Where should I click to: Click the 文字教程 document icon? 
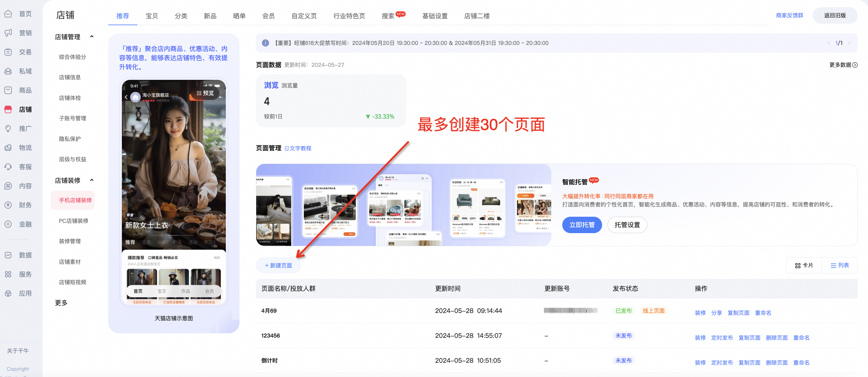click(287, 148)
